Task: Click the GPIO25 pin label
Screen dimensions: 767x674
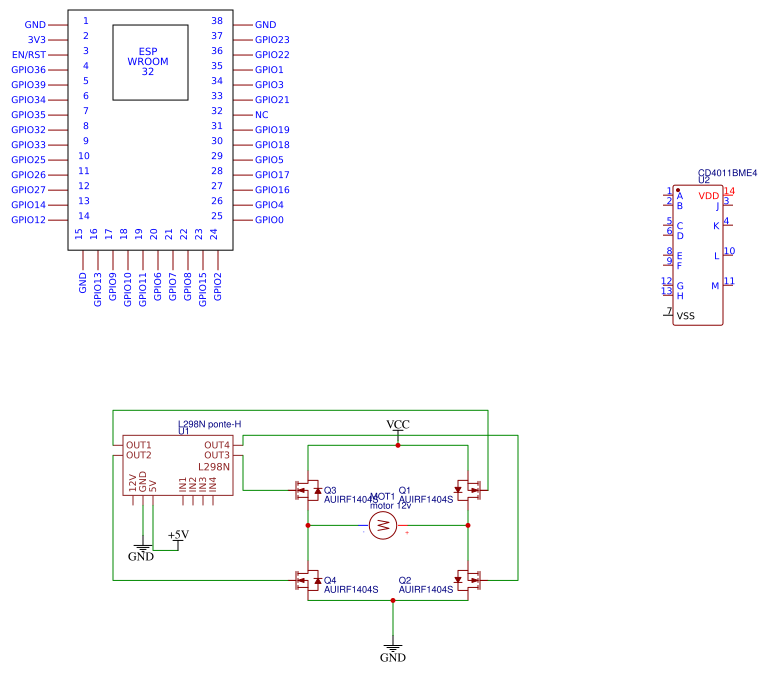Action: coord(28,160)
